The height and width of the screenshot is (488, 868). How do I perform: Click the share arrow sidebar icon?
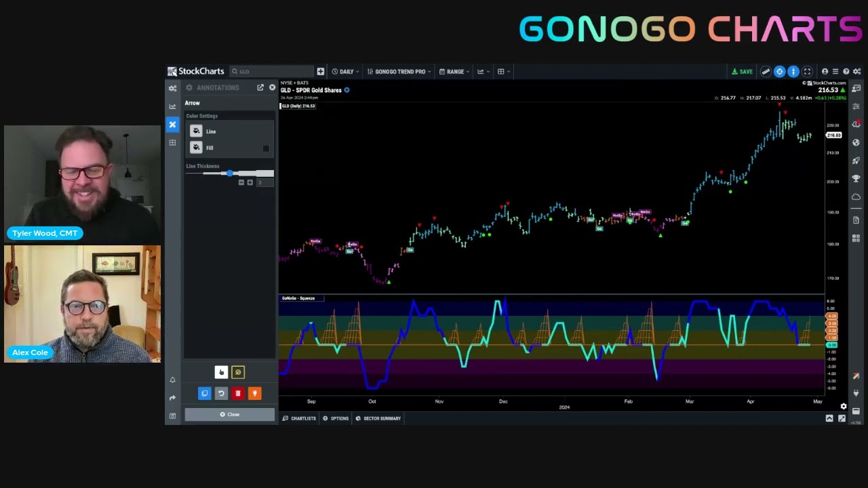172,398
